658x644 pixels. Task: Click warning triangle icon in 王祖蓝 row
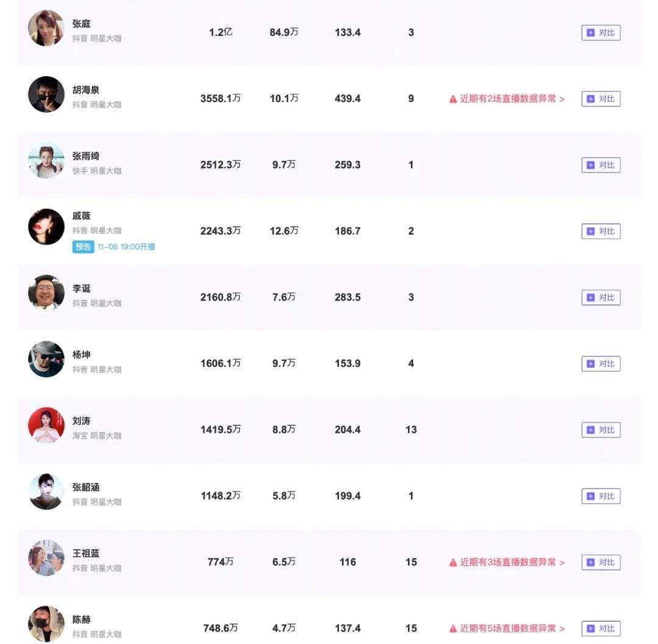453,562
